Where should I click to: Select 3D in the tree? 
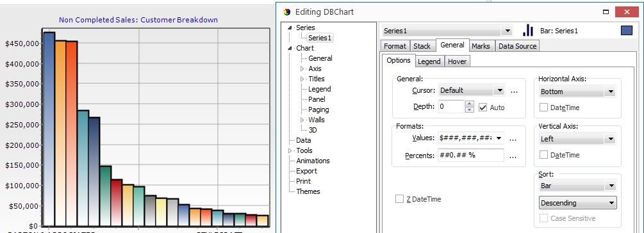[x=313, y=130]
